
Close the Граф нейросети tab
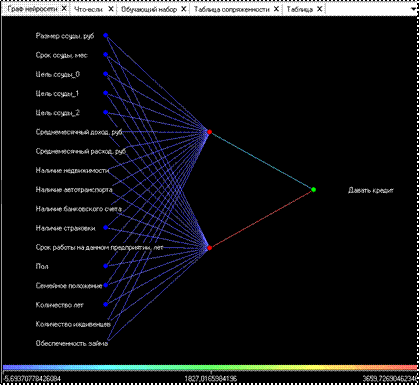[65, 9]
